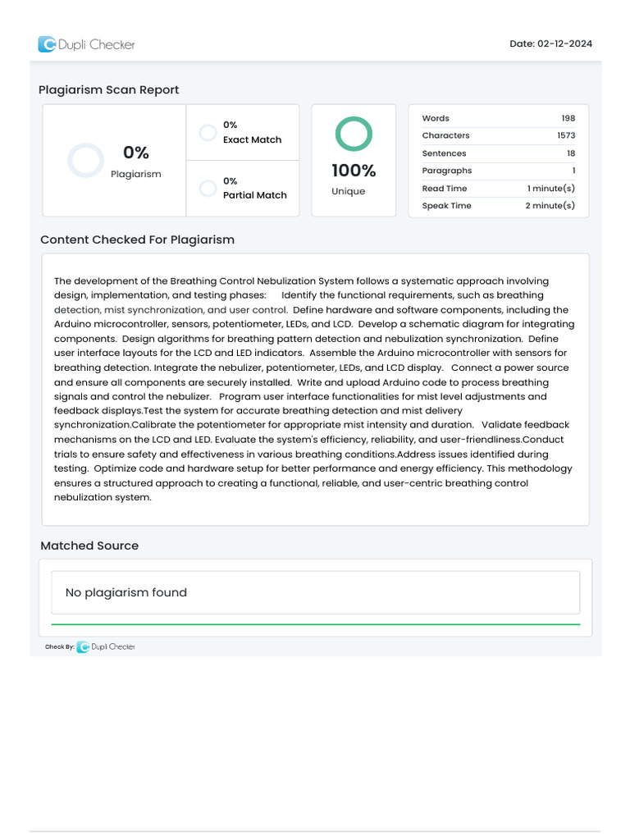Click the checked content paragraph text

[x=315, y=389]
